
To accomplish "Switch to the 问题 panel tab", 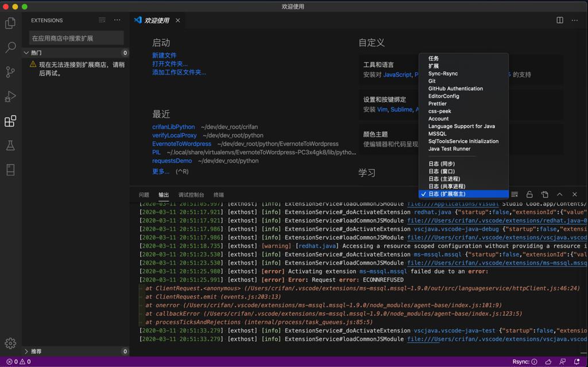I will (144, 195).
